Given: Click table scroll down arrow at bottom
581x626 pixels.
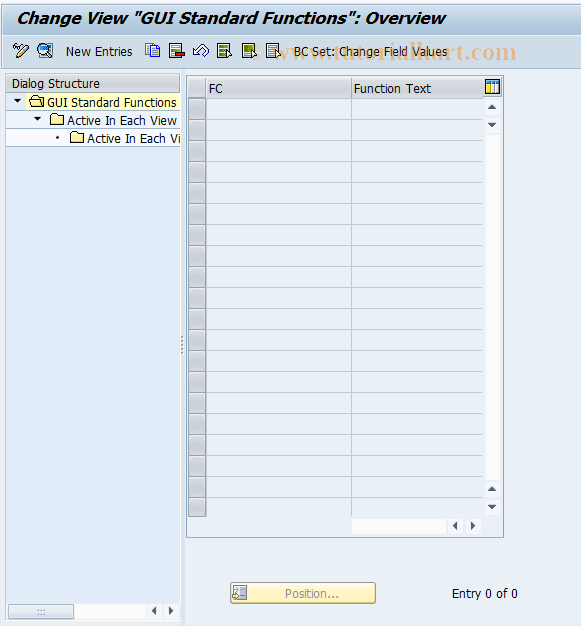Looking at the screenshot, I should coord(492,507).
